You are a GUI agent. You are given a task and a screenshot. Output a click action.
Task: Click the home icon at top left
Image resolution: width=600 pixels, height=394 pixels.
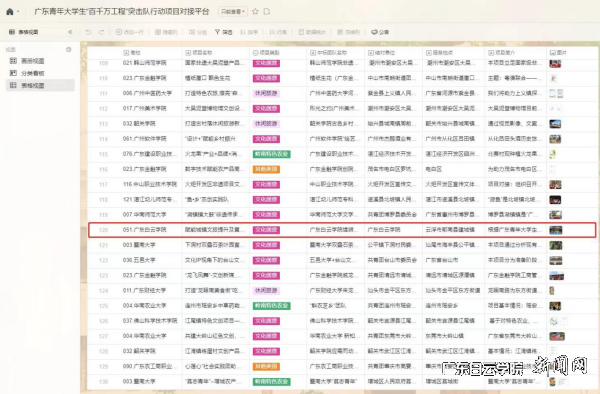[x=10, y=11]
